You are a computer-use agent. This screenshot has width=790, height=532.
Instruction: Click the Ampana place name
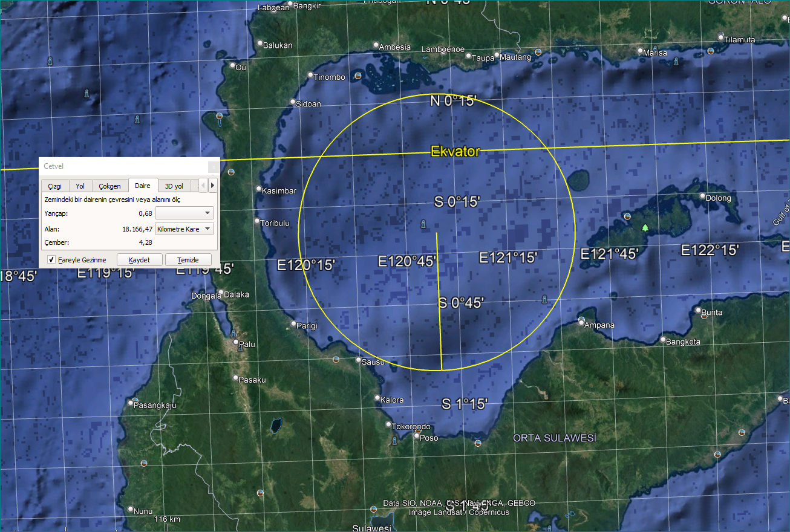coord(601,325)
